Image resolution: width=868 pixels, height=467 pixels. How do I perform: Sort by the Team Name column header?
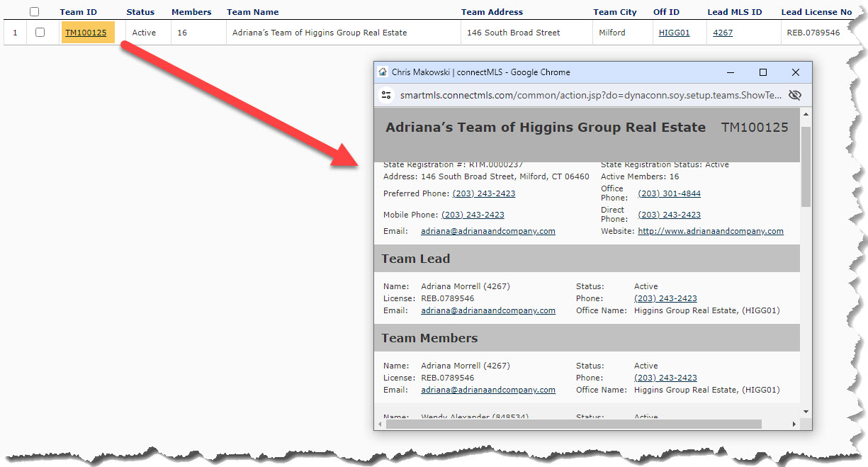(252, 12)
